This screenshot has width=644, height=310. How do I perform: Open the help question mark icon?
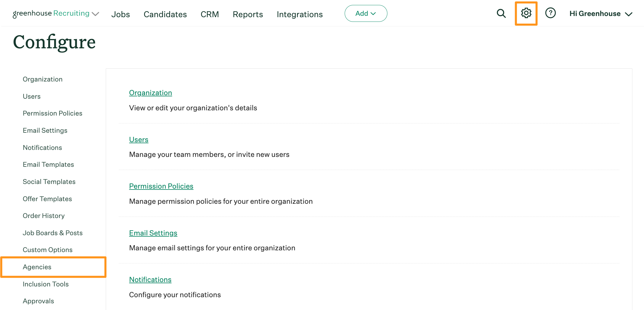pyautogui.click(x=550, y=13)
